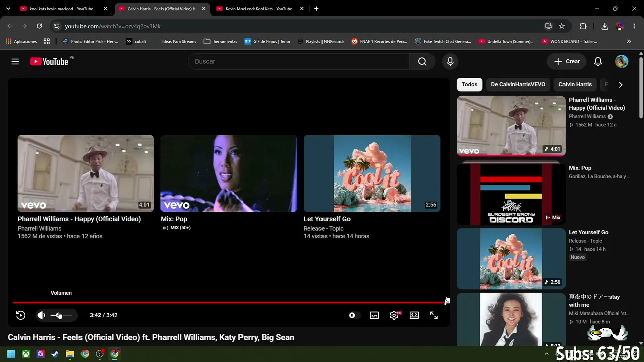Viewport: 644px width, 362px height.
Task: Open the browser extensions puzzle icon
Action: coord(583,26)
